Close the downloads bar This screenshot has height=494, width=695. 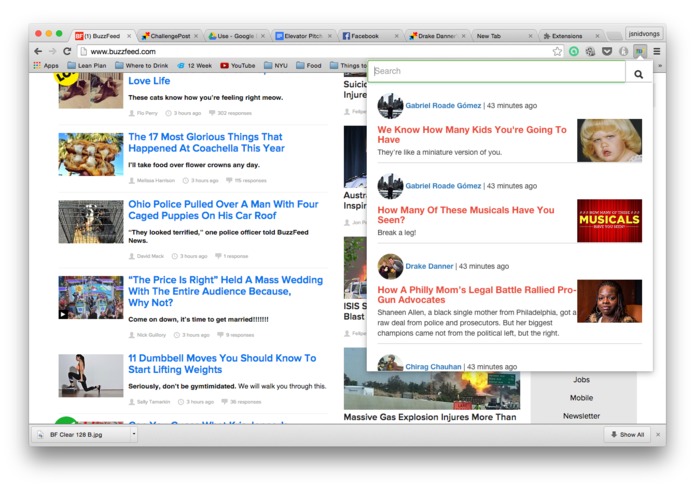(658, 435)
